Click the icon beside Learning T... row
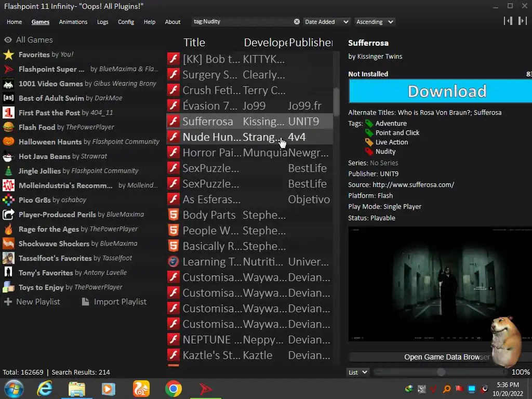The width and height of the screenshot is (532, 399). (174, 262)
